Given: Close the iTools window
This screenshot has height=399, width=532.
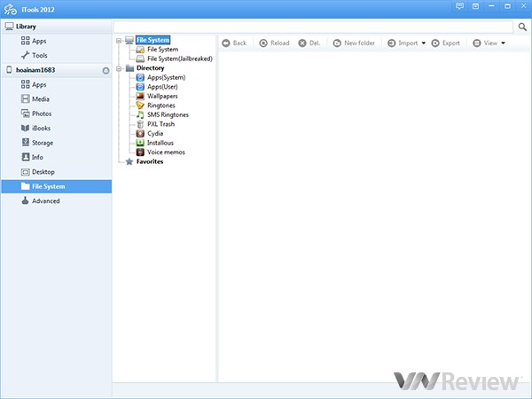Looking at the screenshot, I should (x=523, y=6).
